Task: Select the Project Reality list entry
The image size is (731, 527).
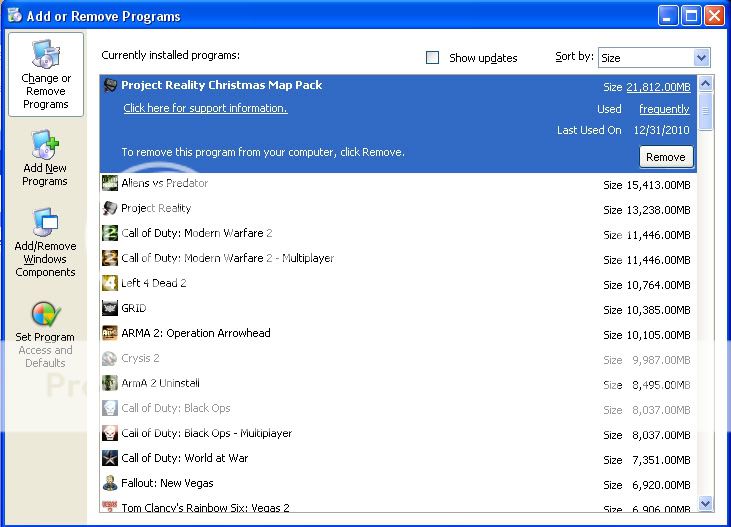Action: coord(156,208)
